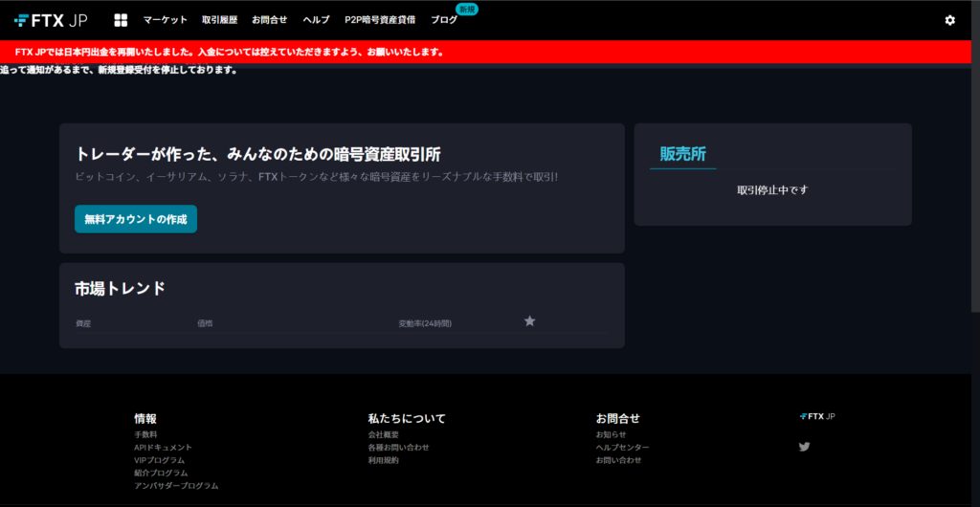The image size is (980, 507).
Task: Open the ブログ menu item
Action: (x=444, y=20)
